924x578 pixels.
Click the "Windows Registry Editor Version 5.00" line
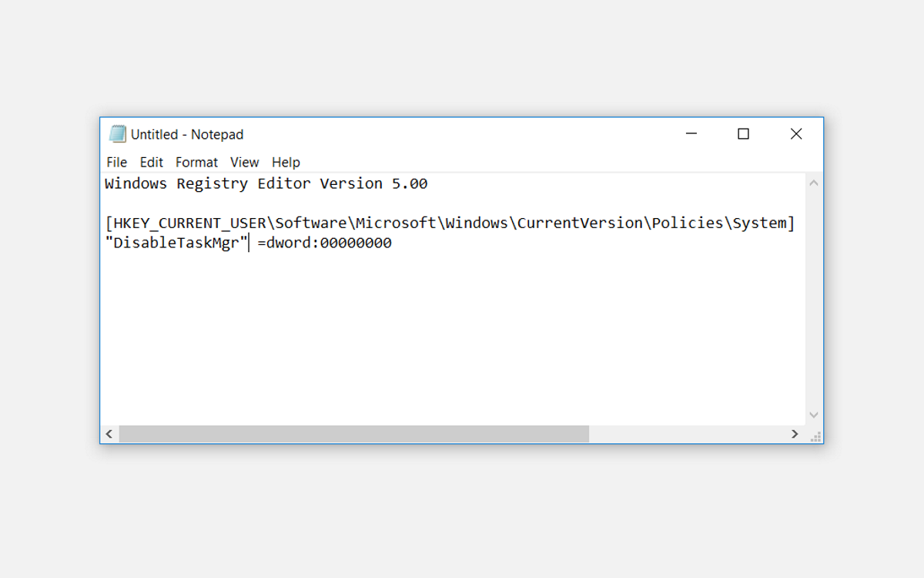tap(266, 183)
